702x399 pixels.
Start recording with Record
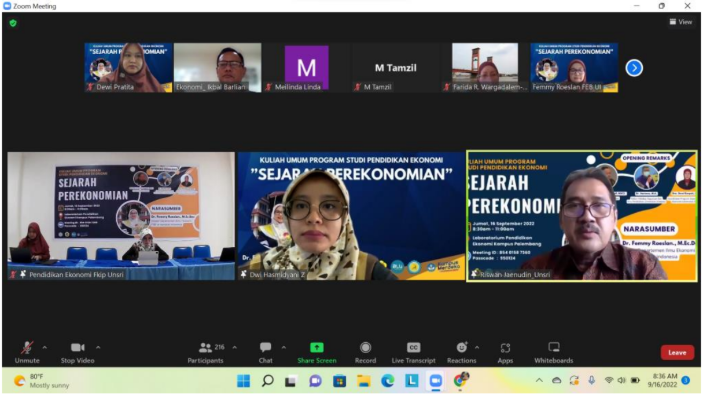(365, 352)
